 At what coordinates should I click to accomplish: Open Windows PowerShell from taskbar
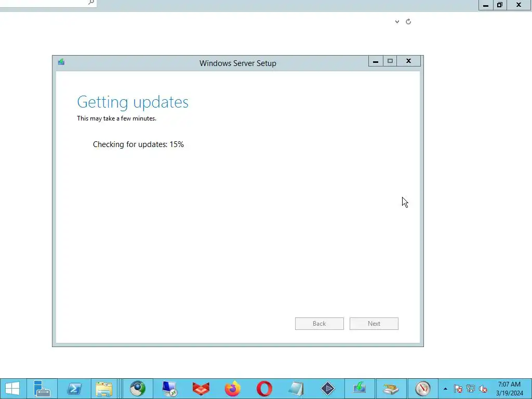pyautogui.click(x=74, y=389)
